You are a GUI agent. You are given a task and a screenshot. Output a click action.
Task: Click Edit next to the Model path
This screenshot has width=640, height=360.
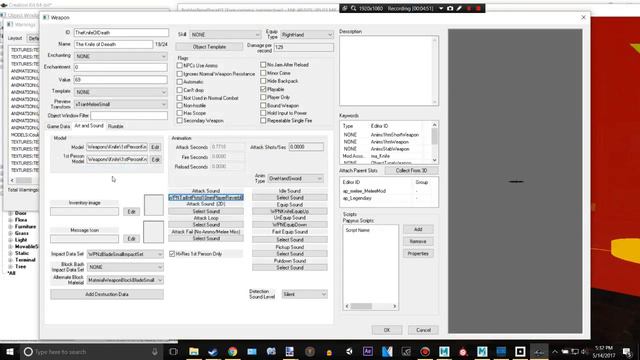coord(155,147)
